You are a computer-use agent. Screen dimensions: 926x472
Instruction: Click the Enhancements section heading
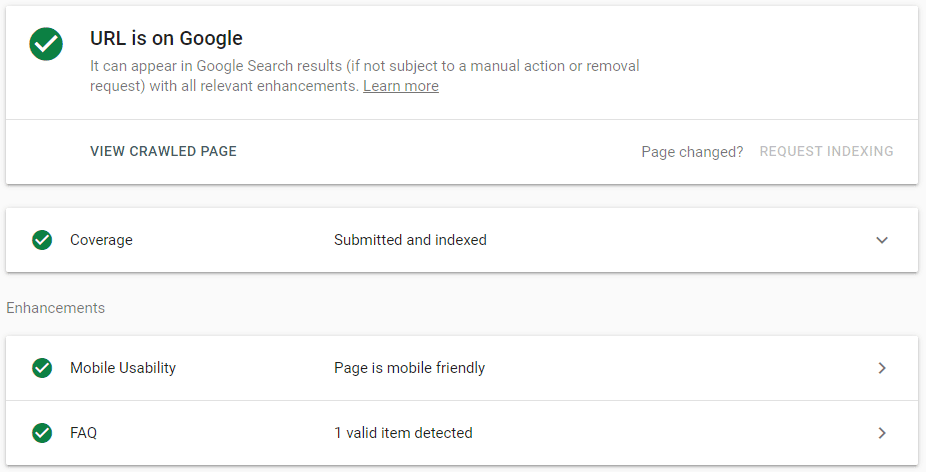point(55,308)
